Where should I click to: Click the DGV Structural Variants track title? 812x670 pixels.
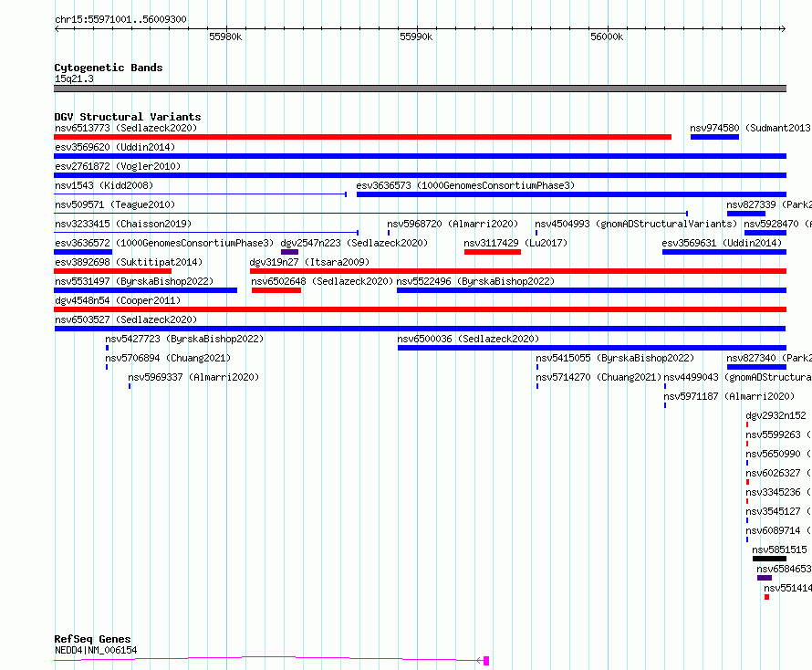coord(128,117)
